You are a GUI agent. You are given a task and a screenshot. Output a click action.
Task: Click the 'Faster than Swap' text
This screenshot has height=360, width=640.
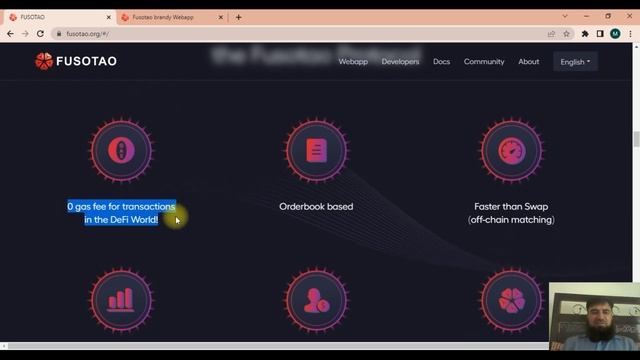point(511,207)
